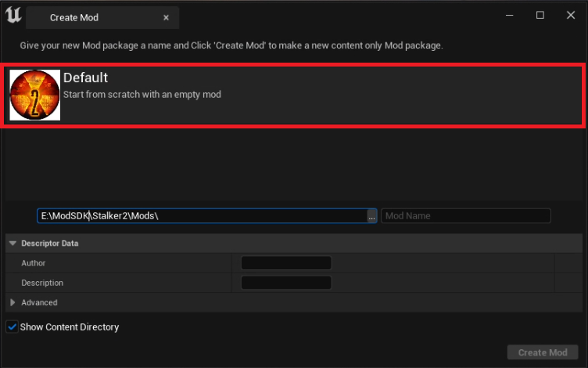Focus the mod path text field
Viewport: 588px width, 368px height.
[x=202, y=216]
